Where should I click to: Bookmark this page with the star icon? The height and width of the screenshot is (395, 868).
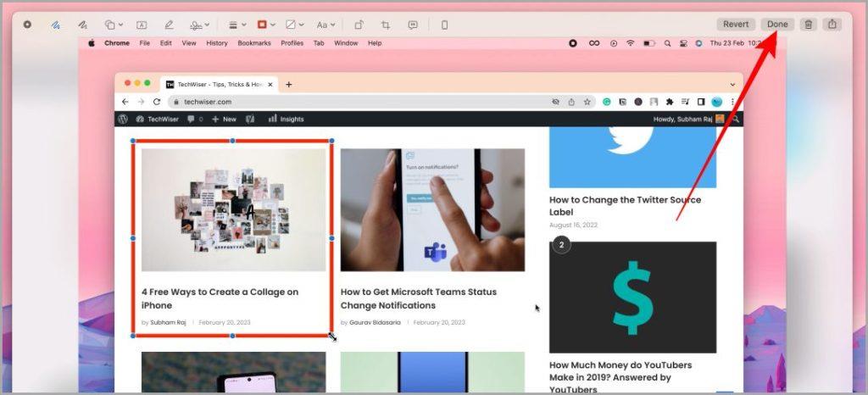click(x=587, y=102)
